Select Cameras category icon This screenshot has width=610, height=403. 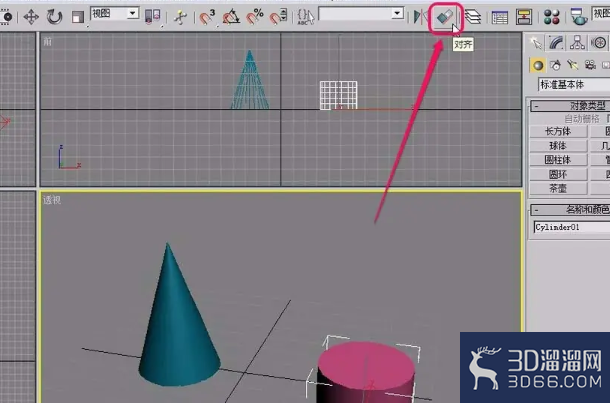[x=590, y=65]
